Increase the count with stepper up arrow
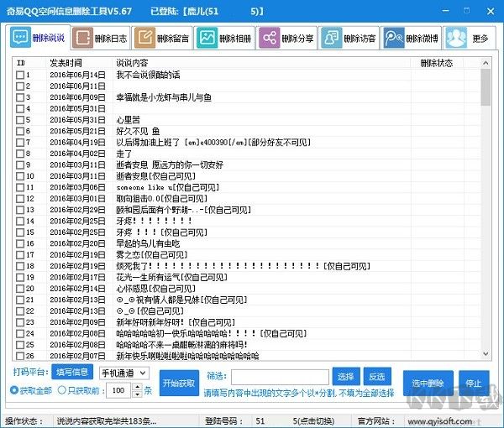This screenshot has width=504, height=428. [137, 387]
